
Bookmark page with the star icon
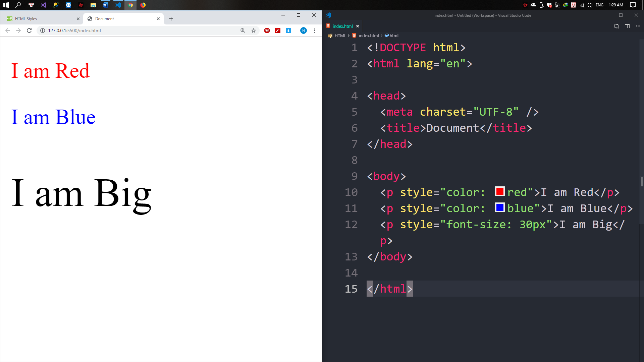(x=254, y=31)
